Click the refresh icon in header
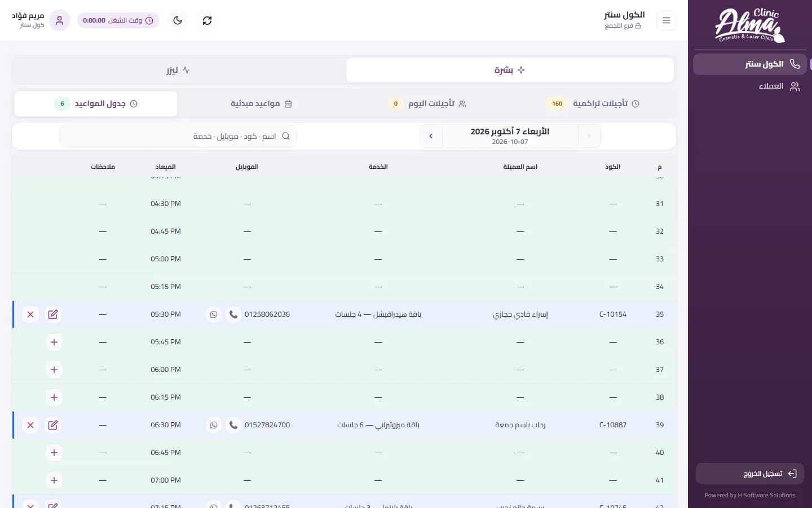 (x=208, y=20)
